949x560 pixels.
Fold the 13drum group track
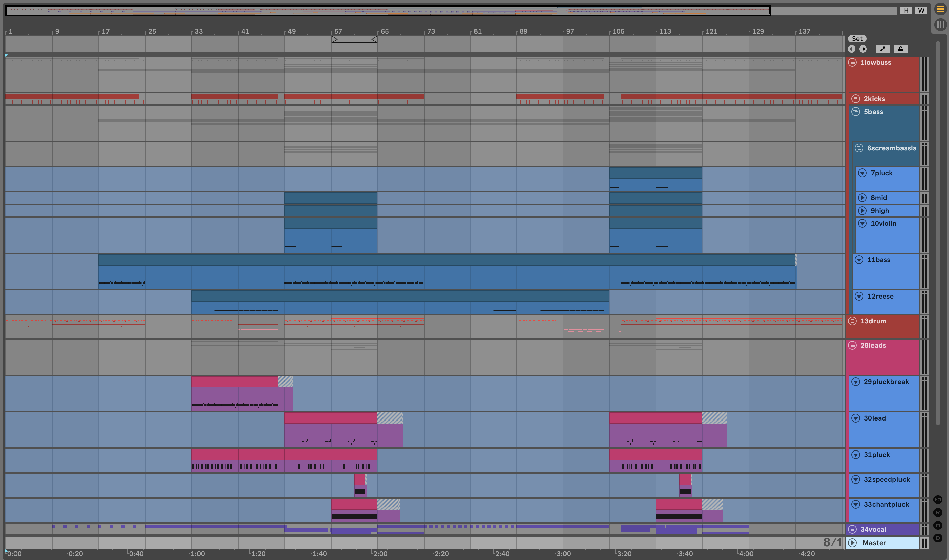852,321
